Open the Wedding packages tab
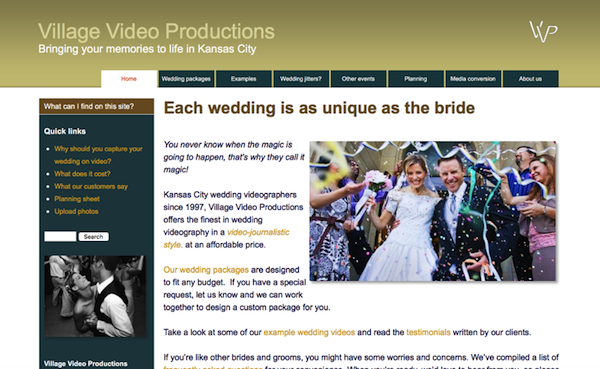This screenshot has height=369, width=600. (x=186, y=79)
